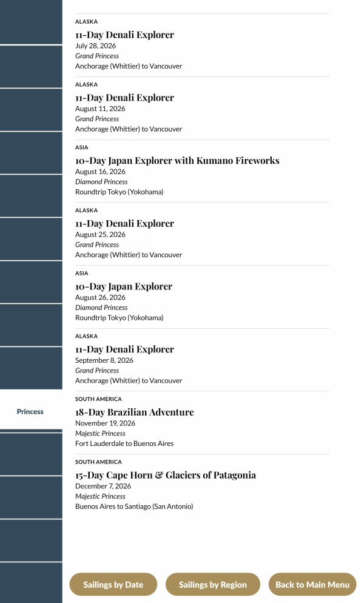
Task: Click Buenos Aires to Santiago (San Antonio) route
Action: tap(134, 507)
